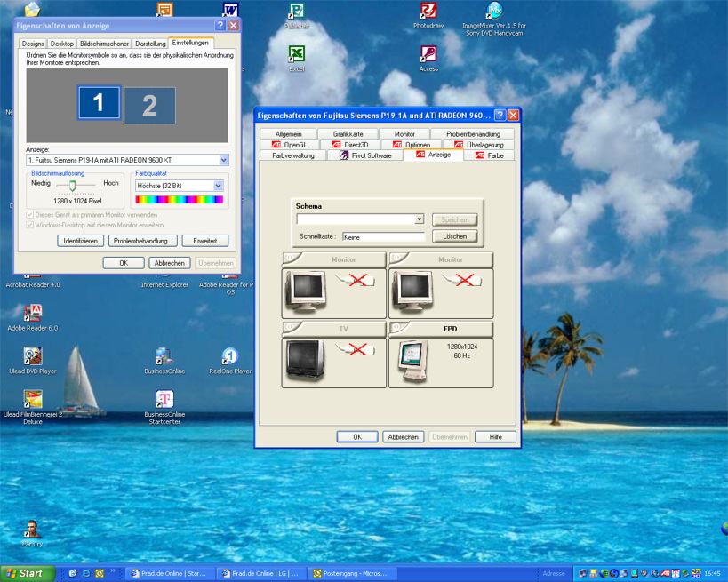
Task: Open Adobe Reader 6.0 shortcut
Action: click(x=33, y=314)
